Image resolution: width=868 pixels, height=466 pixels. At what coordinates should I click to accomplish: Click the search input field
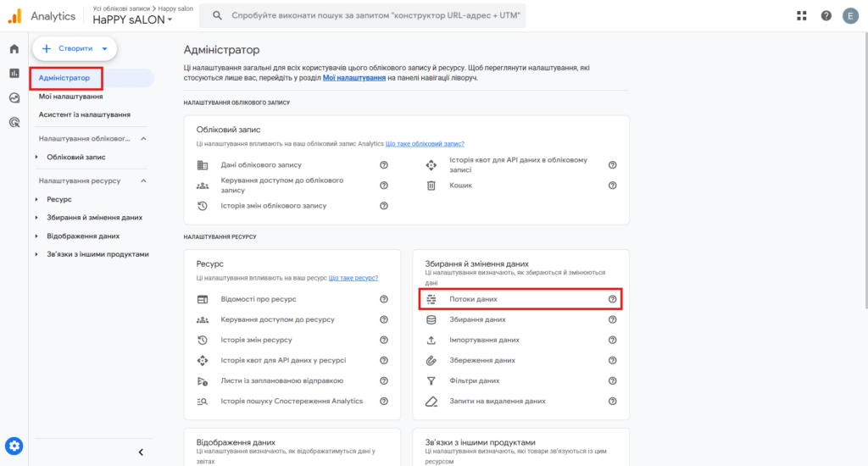[x=364, y=16]
